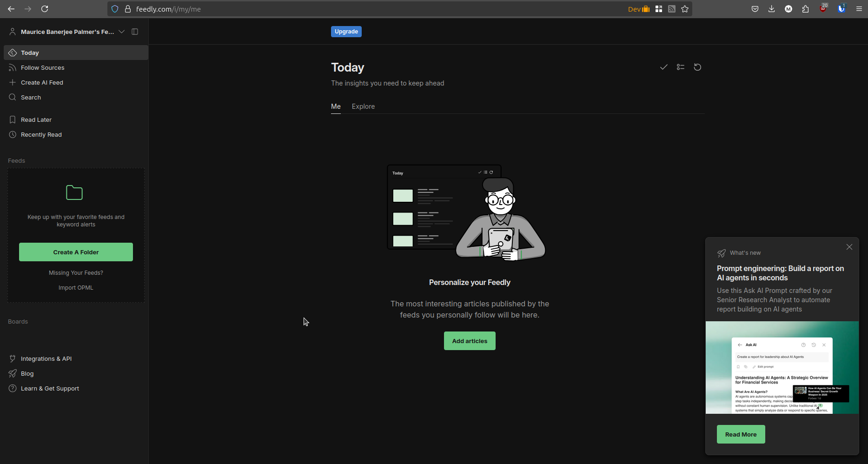Open Recently Read articles
This screenshot has width=868, height=464.
coord(41,134)
